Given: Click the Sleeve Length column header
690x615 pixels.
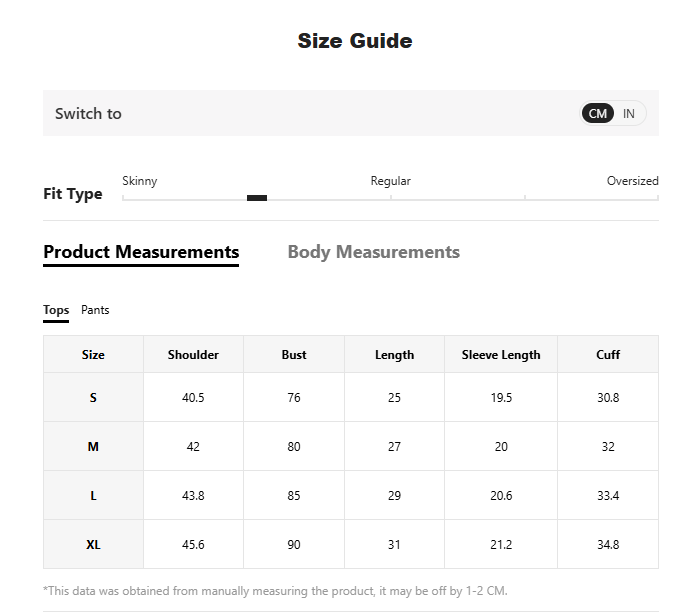Looking at the screenshot, I should pos(501,354).
